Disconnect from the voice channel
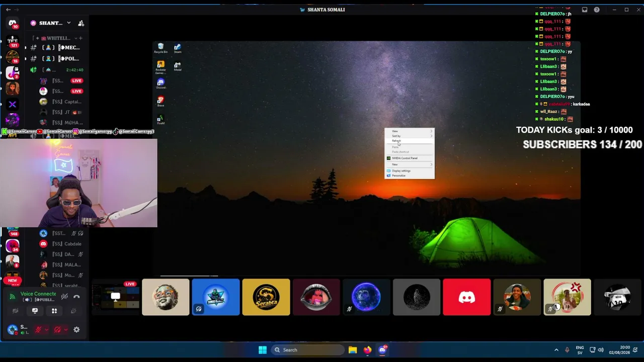Screen dimensions: 644x362 (x=76, y=297)
